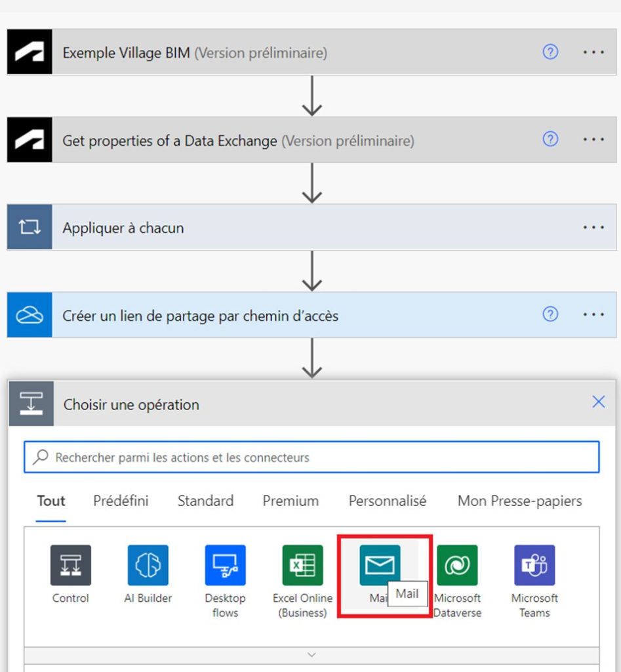Choose the Microsoft Teams connector icon
Screen dimensions: 621x672
pos(534,565)
